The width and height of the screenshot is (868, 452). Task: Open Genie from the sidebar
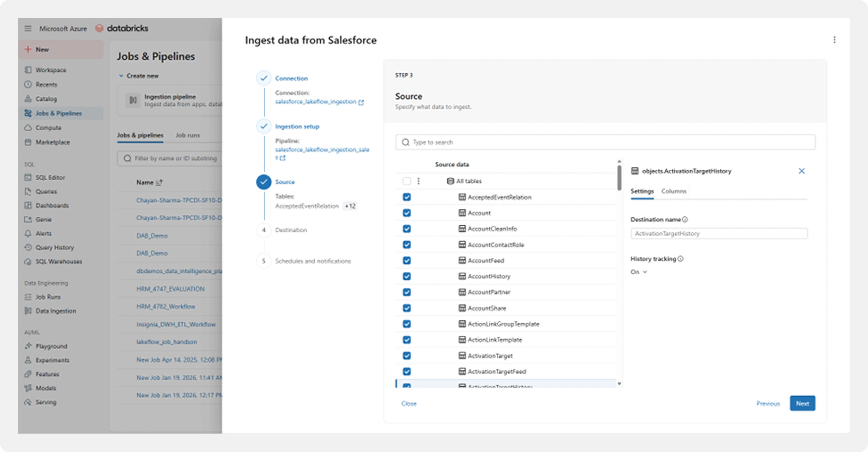click(x=44, y=220)
